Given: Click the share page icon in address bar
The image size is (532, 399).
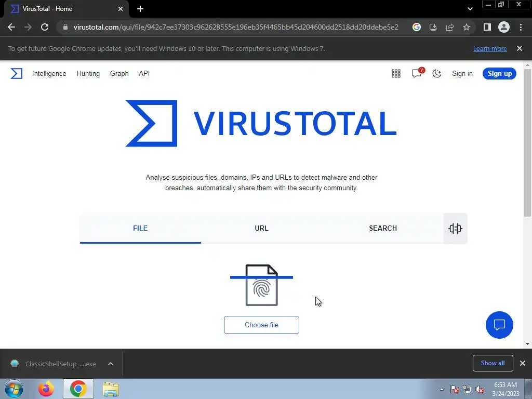Looking at the screenshot, I should click(450, 27).
